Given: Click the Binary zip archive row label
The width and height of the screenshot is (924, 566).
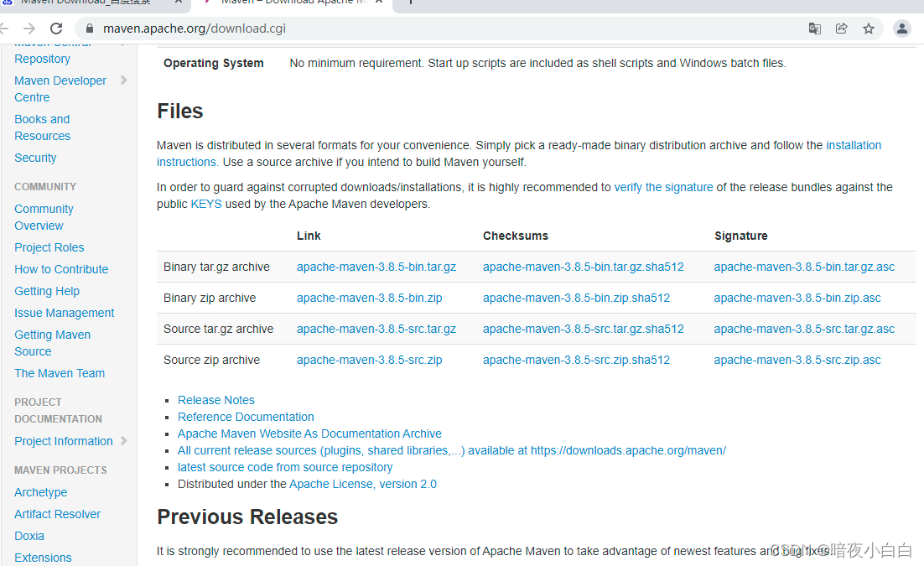Looking at the screenshot, I should (209, 298).
